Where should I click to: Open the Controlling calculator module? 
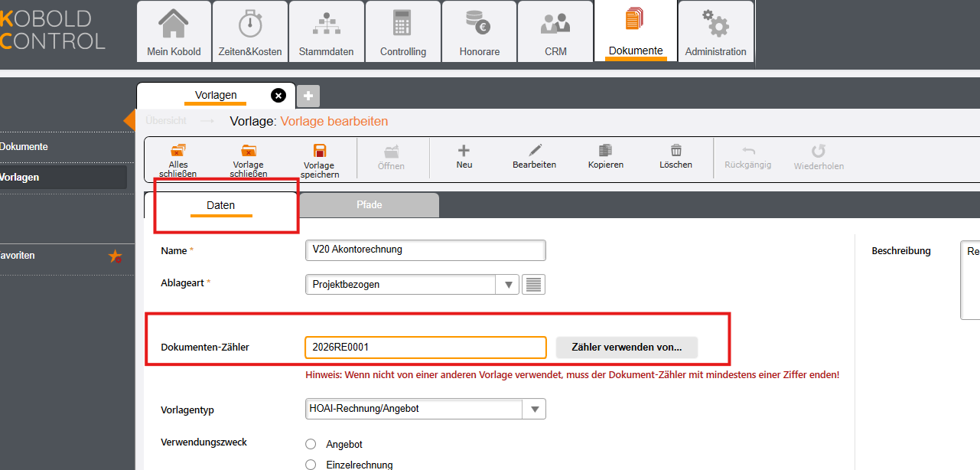tap(403, 32)
